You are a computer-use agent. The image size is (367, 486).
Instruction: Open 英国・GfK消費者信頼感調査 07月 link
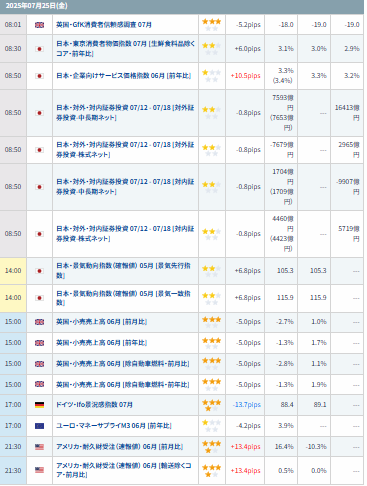104,25
